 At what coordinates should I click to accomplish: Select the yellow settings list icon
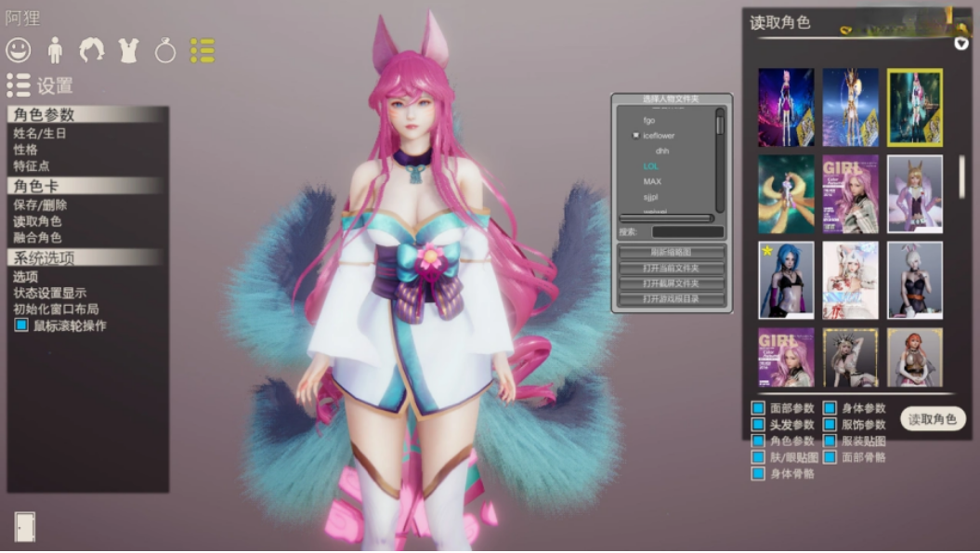pos(203,50)
